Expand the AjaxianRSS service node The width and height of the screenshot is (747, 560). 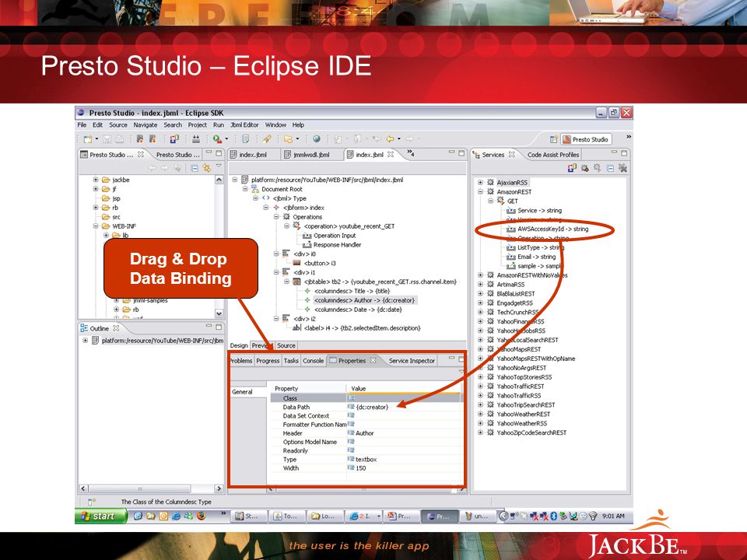[x=480, y=182]
